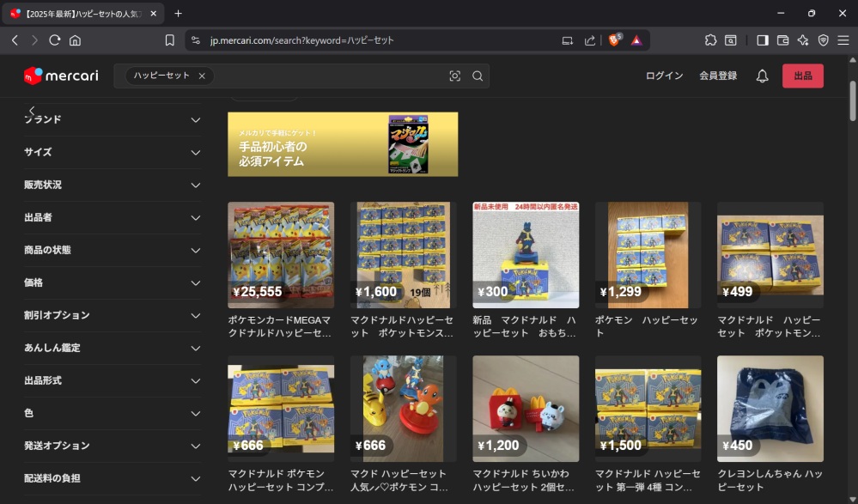
Task: Go back using browser back arrow
Action: 15,40
